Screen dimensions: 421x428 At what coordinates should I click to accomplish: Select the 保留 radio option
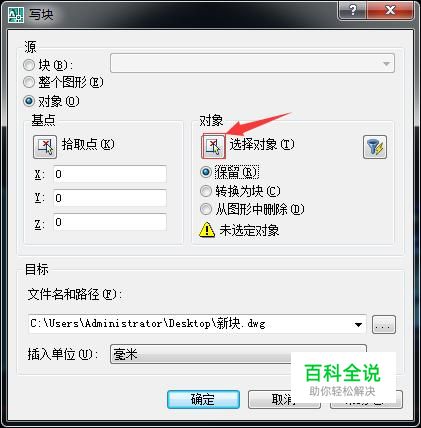click(x=206, y=172)
